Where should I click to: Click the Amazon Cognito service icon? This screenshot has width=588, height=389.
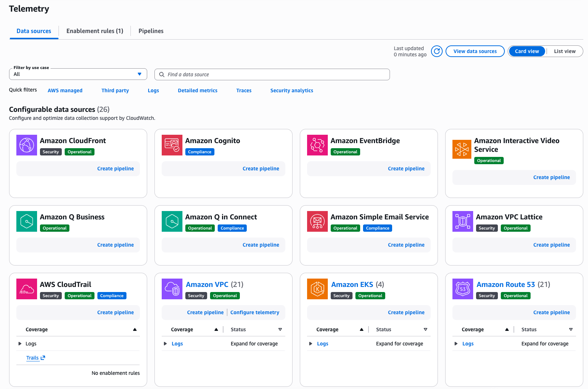(x=172, y=145)
